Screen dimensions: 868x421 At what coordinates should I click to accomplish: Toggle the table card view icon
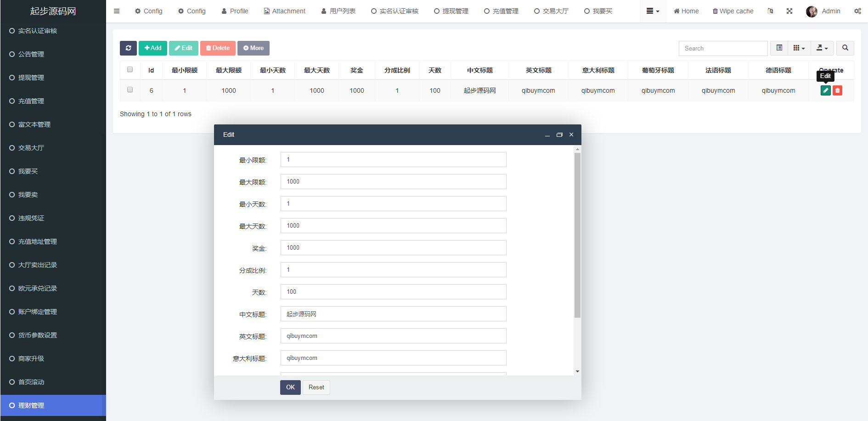(779, 48)
